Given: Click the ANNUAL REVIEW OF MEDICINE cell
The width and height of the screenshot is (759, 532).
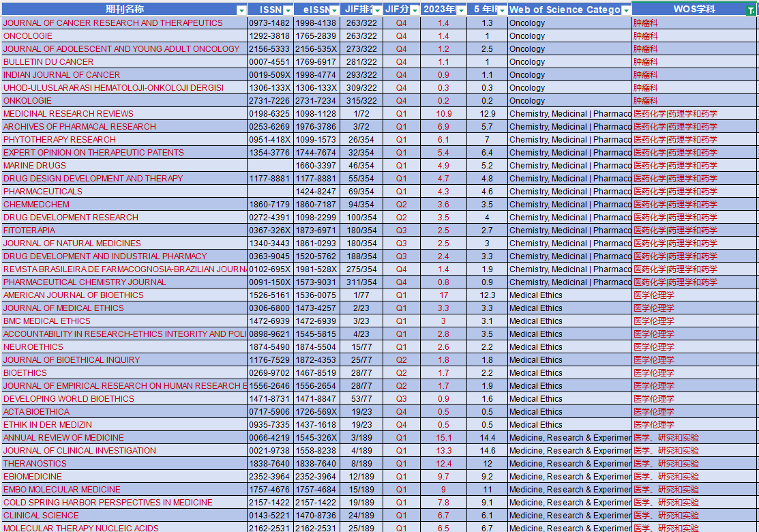Looking at the screenshot, I should (x=124, y=438).
